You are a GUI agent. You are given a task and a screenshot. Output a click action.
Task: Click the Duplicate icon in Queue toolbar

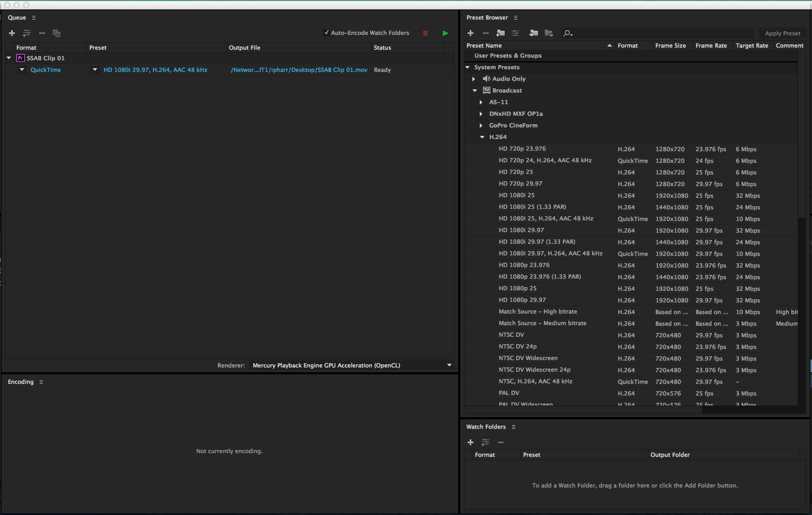tap(57, 33)
